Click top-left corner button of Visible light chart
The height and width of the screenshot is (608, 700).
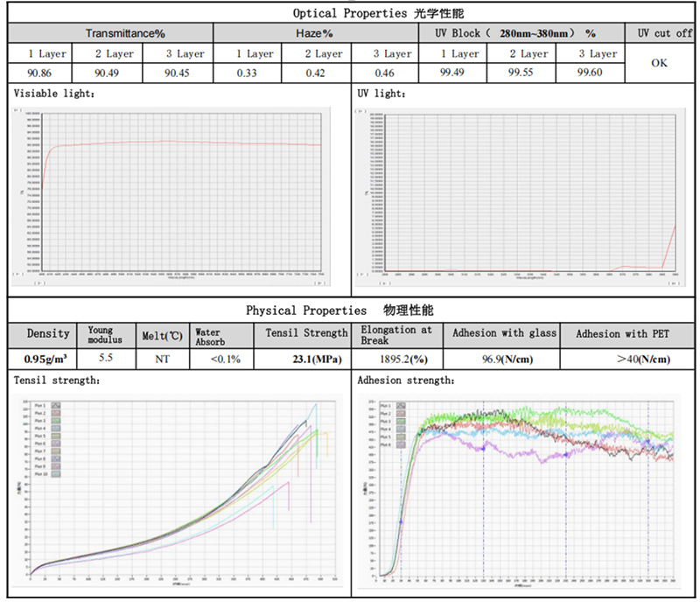coord(18,111)
